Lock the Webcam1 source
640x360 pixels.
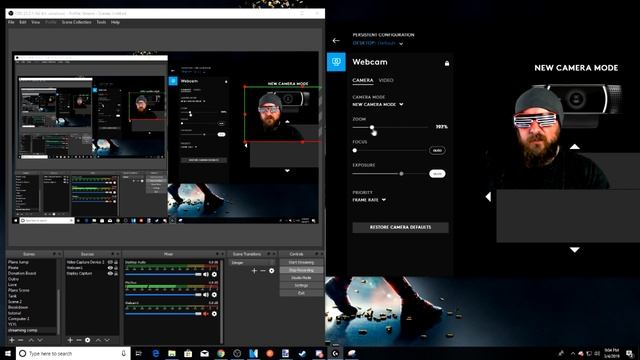click(x=116, y=268)
